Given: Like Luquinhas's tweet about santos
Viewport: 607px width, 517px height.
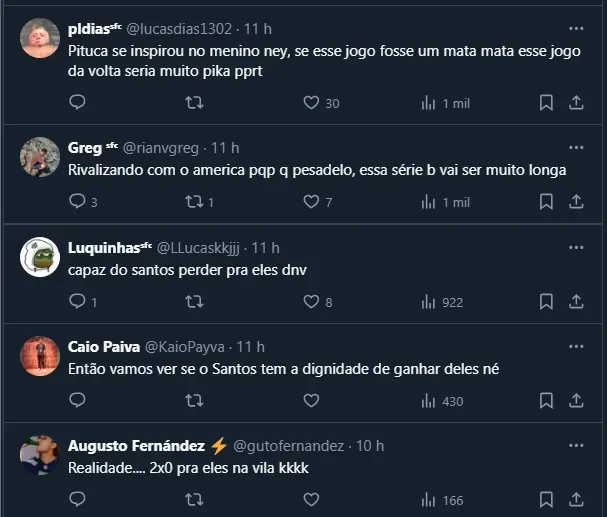Looking at the screenshot, I should [x=311, y=301].
